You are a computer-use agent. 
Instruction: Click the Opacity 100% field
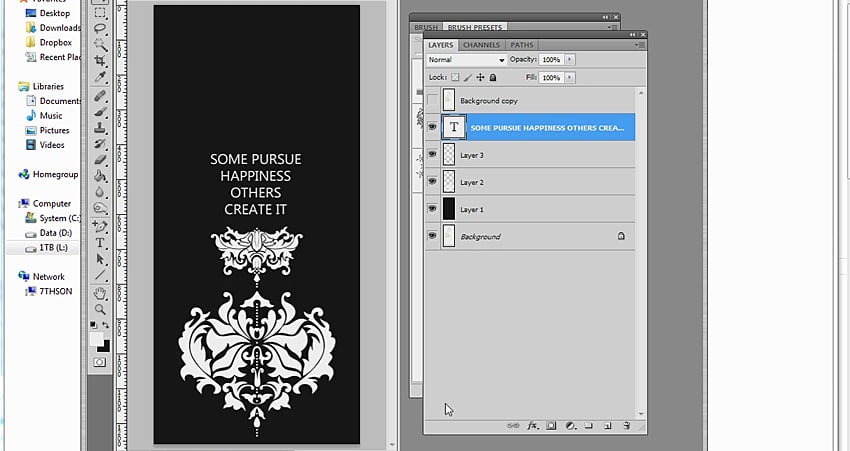[552, 60]
